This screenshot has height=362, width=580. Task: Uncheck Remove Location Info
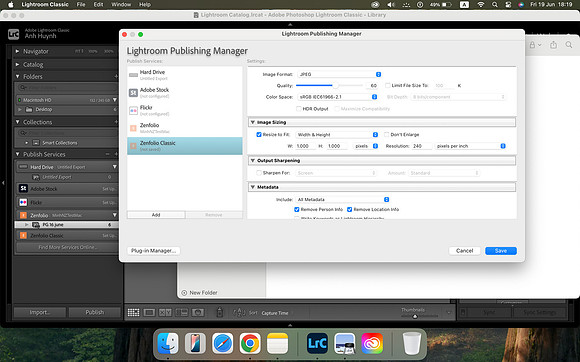pyautogui.click(x=350, y=209)
